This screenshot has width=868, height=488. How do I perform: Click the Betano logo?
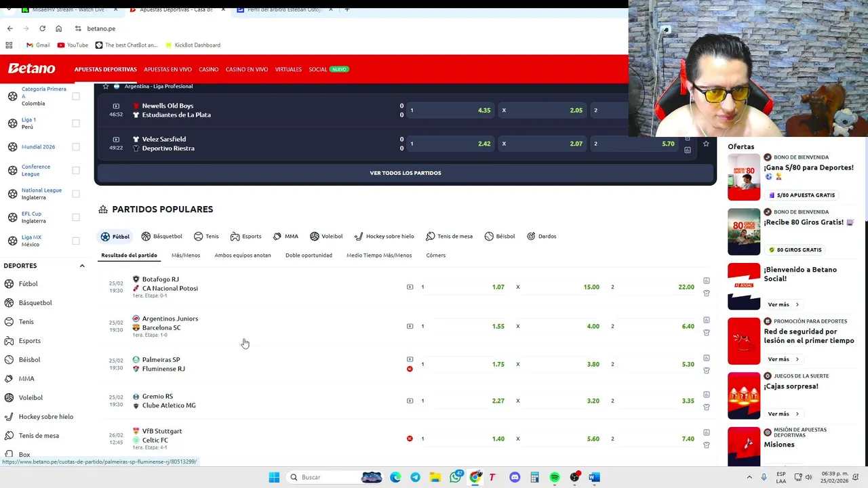(x=31, y=68)
